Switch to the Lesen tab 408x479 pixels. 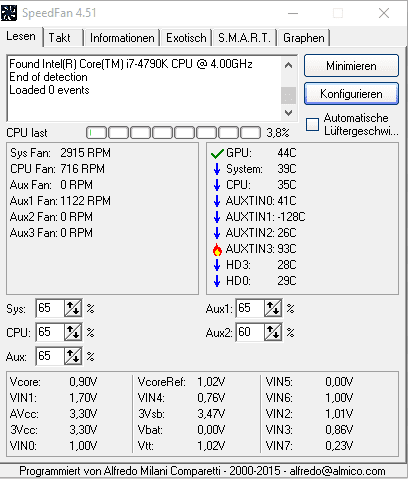pyautogui.click(x=21, y=36)
